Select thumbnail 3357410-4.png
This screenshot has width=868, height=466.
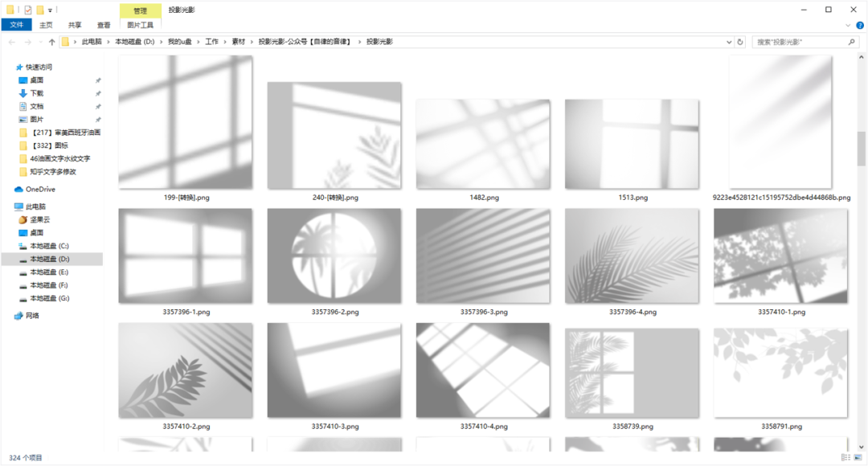point(483,370)
